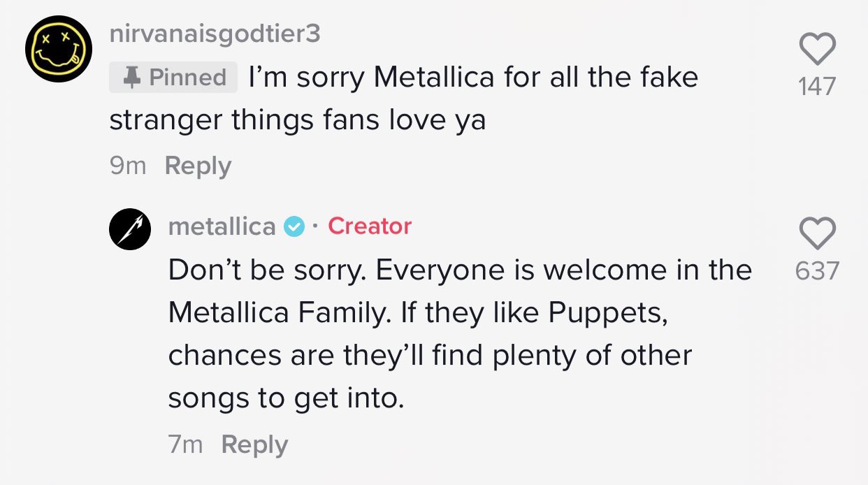Image resolution: width=868 pixels, height=485 pixels.
Task: Click the 9m timestamp
Action: (128, 166)
